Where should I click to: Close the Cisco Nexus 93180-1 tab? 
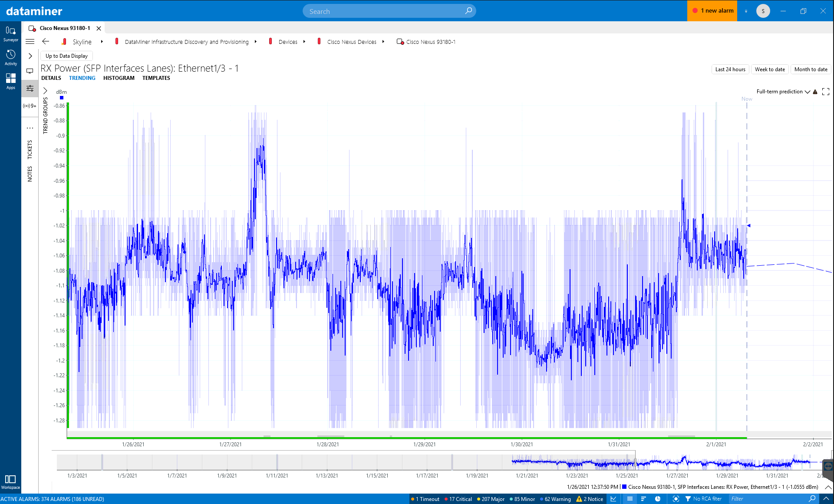pyautogui.click(x=99, y=28)
